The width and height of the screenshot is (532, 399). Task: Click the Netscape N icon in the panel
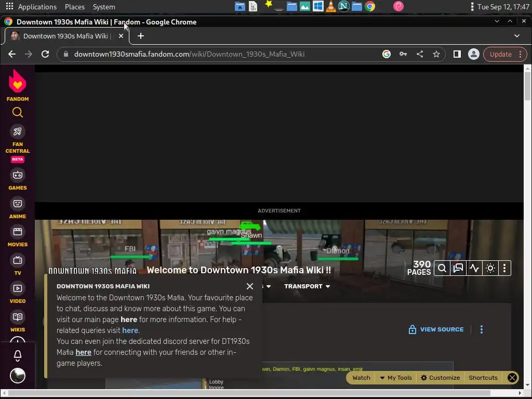pos(344,6)
